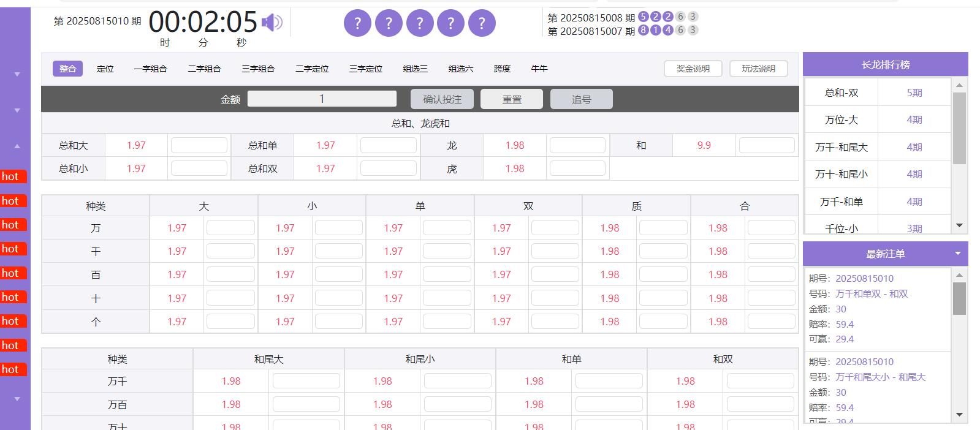The image size is (980, 430).
Task: Open the 牛牛 tab
Action: coord(539,69)
